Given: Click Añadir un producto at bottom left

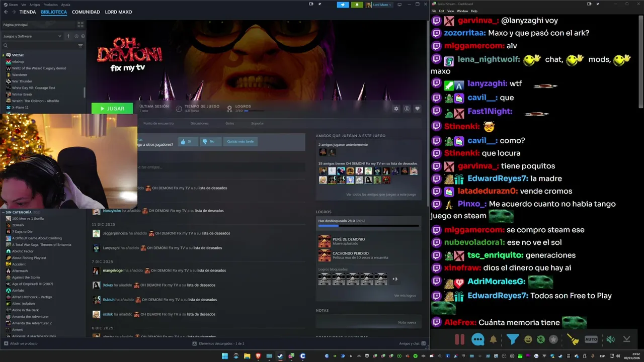Looking at the screenshot, I should click(20, 343).
